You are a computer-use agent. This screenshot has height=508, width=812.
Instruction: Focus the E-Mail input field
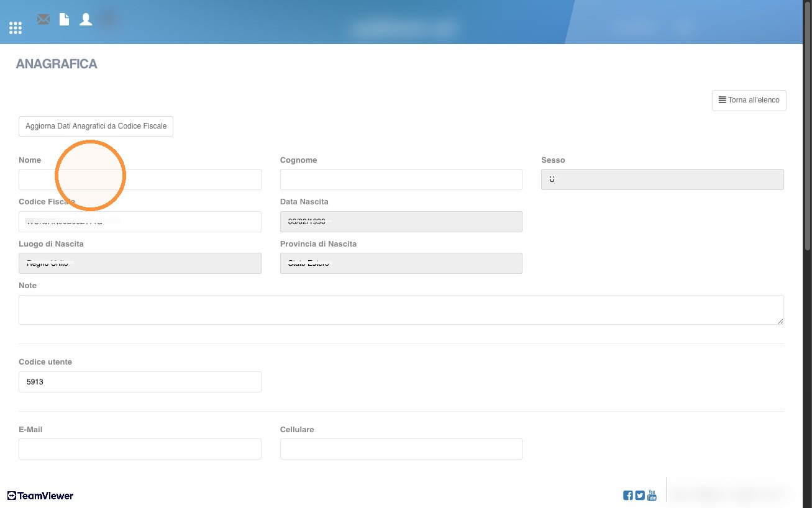(140, 449)
